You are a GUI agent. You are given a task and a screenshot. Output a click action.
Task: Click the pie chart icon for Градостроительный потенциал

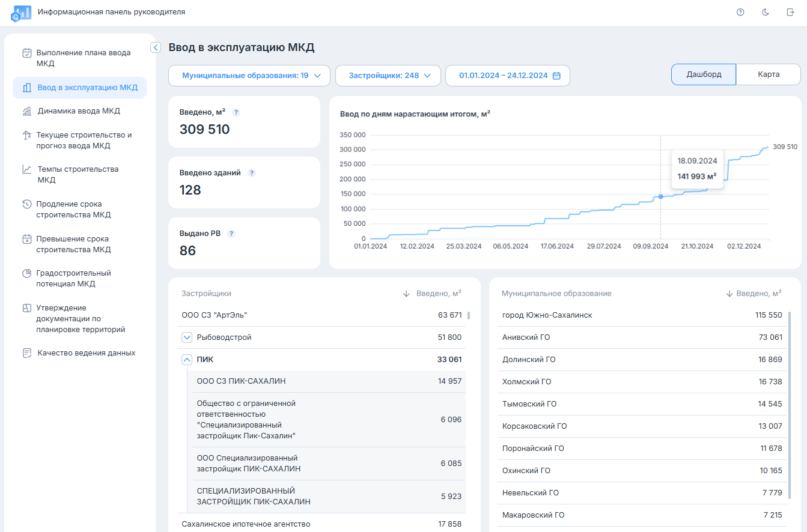pyautogui.click(x=27, y=273)
